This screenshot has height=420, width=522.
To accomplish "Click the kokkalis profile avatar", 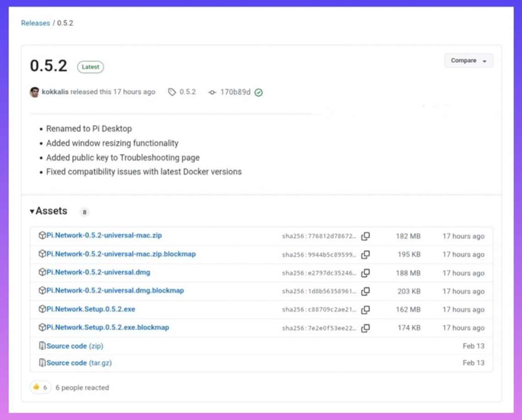I will click(34, 92).
